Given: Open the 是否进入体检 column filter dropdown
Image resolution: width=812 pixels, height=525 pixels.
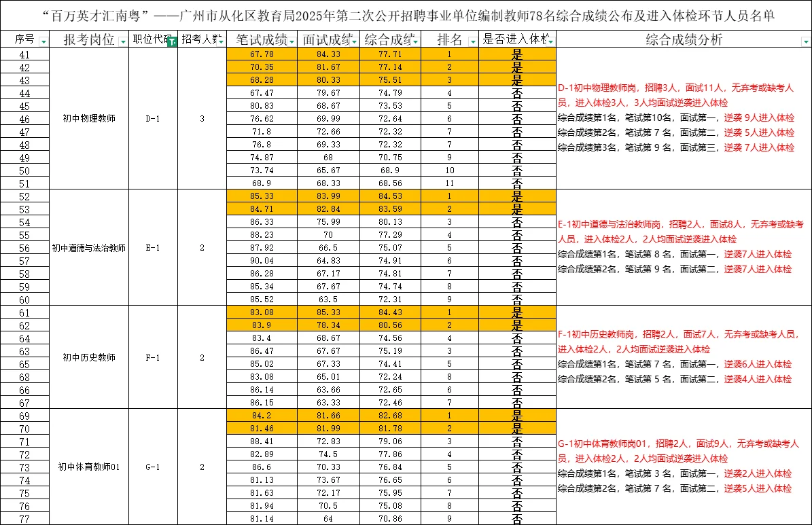Looking at the screenshot, I should coord(550,41).
